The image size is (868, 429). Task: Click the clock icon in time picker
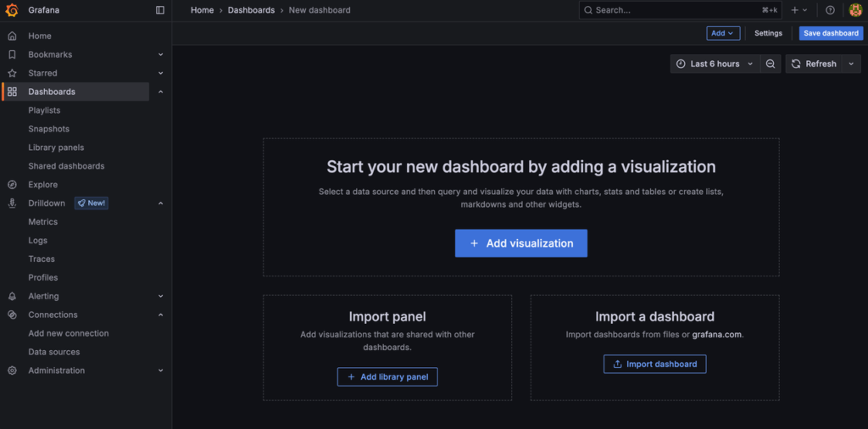[681, 64]
